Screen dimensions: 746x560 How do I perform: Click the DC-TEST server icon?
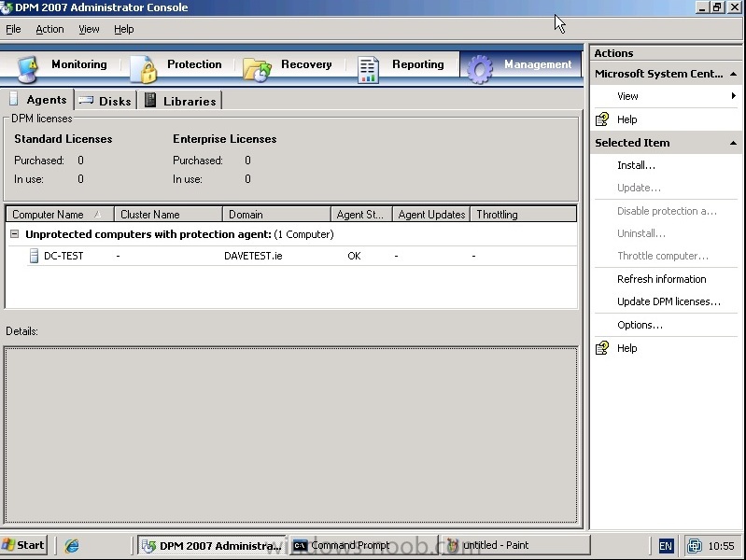(x=34, y=256)
